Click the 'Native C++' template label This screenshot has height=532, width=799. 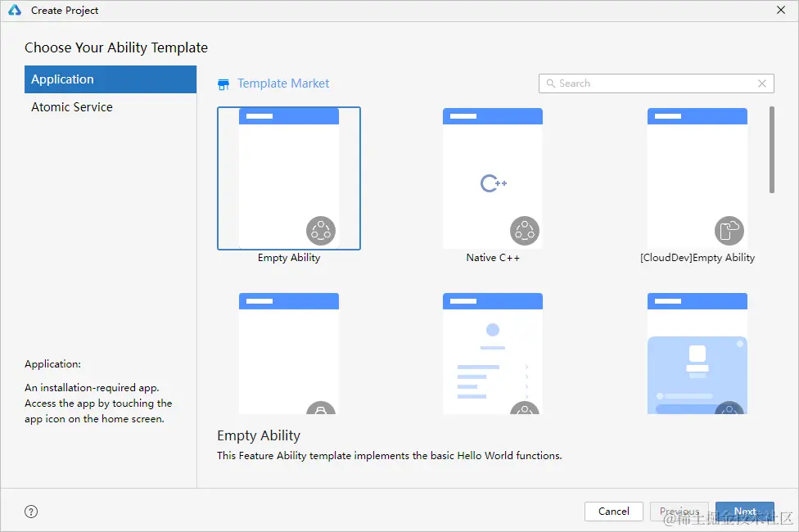click(x=493, y=258)
